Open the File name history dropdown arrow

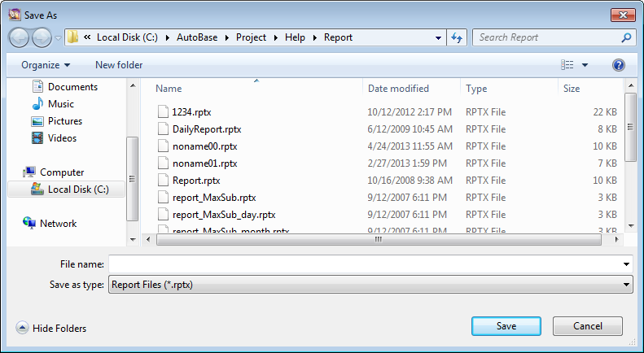[626, 264]
